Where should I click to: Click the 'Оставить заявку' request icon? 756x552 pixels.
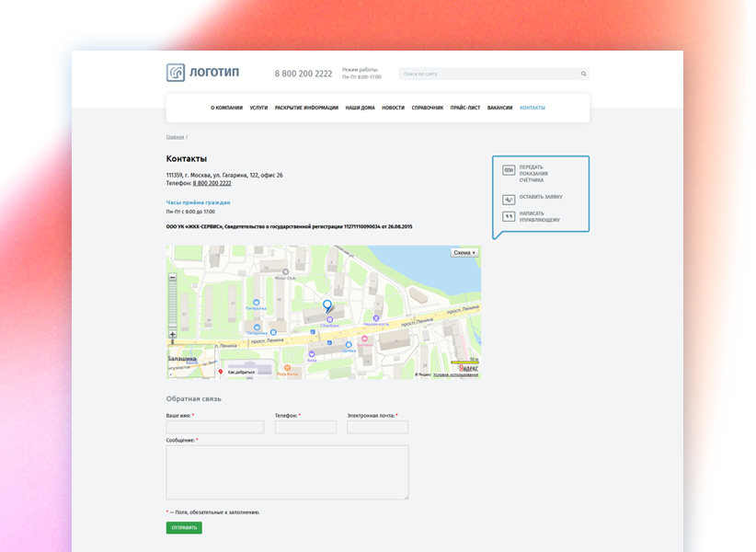click(x=509, y=199)
